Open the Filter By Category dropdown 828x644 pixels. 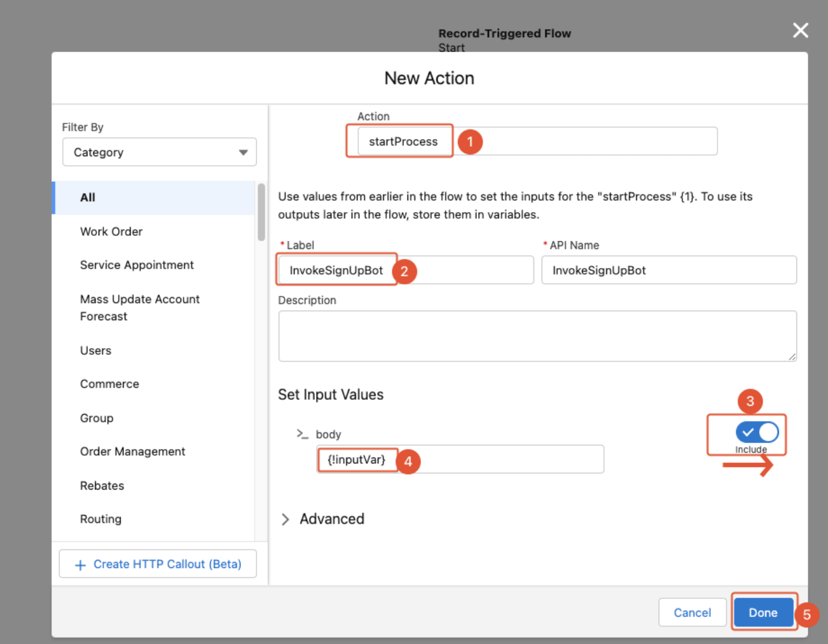pos(159,153)
